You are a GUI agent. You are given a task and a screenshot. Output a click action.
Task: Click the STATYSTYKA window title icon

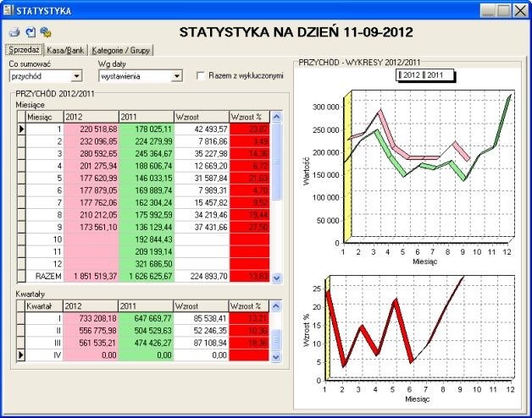point(8,10)
